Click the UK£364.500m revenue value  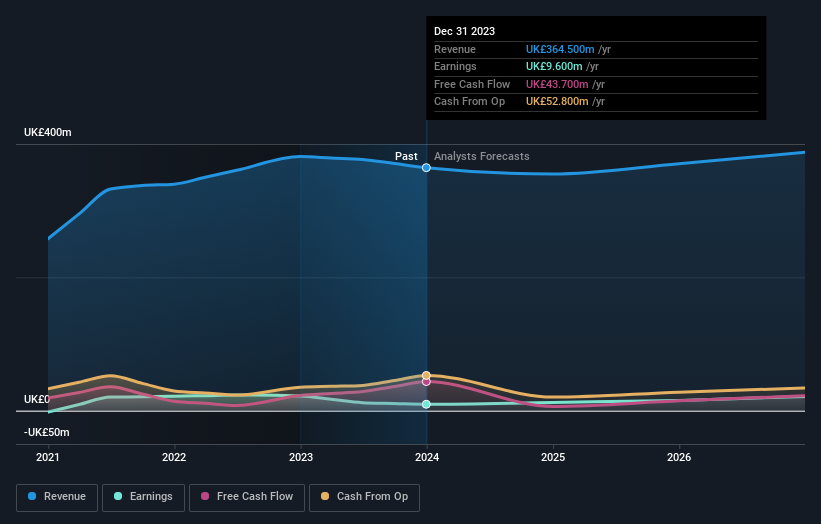coord(560,49)
